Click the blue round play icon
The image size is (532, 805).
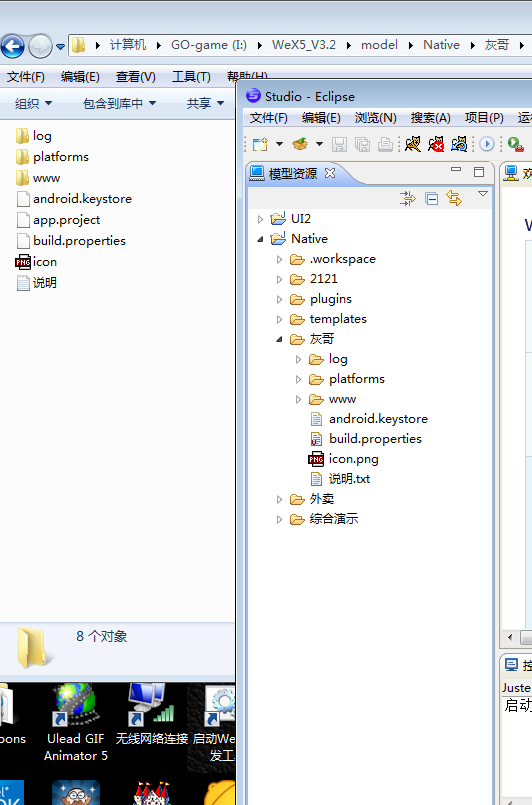(487, 144)
